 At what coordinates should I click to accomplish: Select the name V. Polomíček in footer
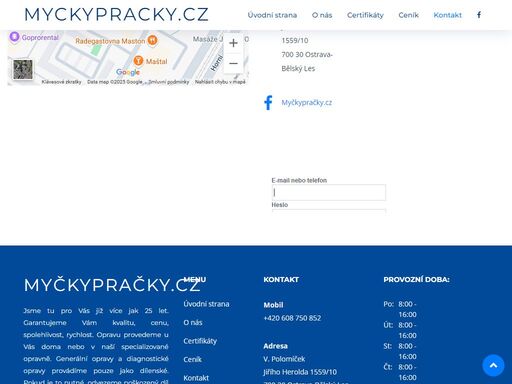tap(284, 359)
